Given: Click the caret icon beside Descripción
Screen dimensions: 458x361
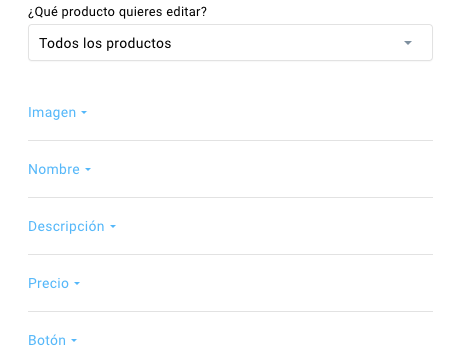Looking at the screenshot, I should (x=113, y=227).
